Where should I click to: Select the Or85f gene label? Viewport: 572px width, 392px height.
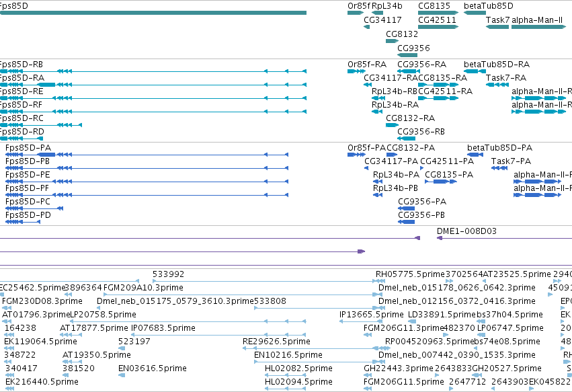[x=359, y=6]
